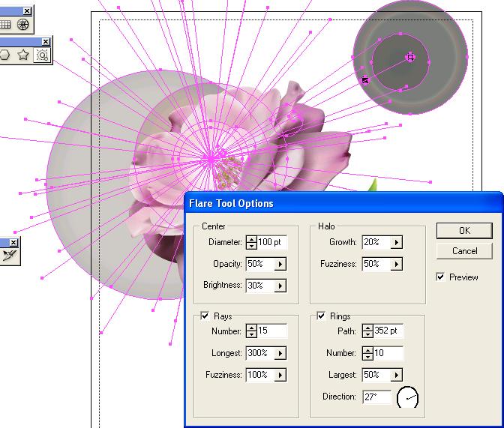Image resolution: width=504 pixels, height=428 pixels.
Task: Toggle the Rays checkbox
Action: tap(205, 316)
